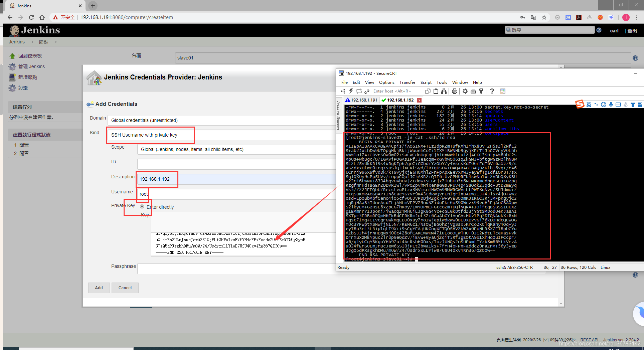The image size is (644, 350).
Task: Click the Cancel button
Action: 125,288
